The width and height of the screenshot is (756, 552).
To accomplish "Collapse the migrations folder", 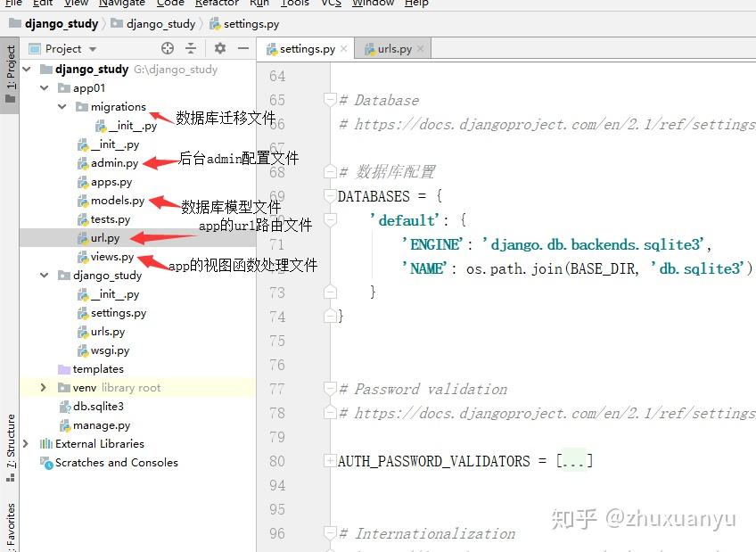I will 61,106.
